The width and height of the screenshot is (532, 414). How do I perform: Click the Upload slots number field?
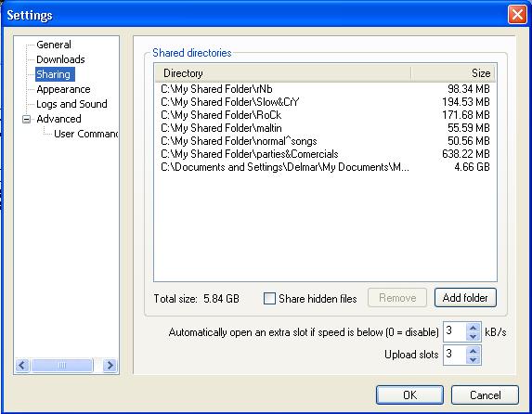coord(455,355)
